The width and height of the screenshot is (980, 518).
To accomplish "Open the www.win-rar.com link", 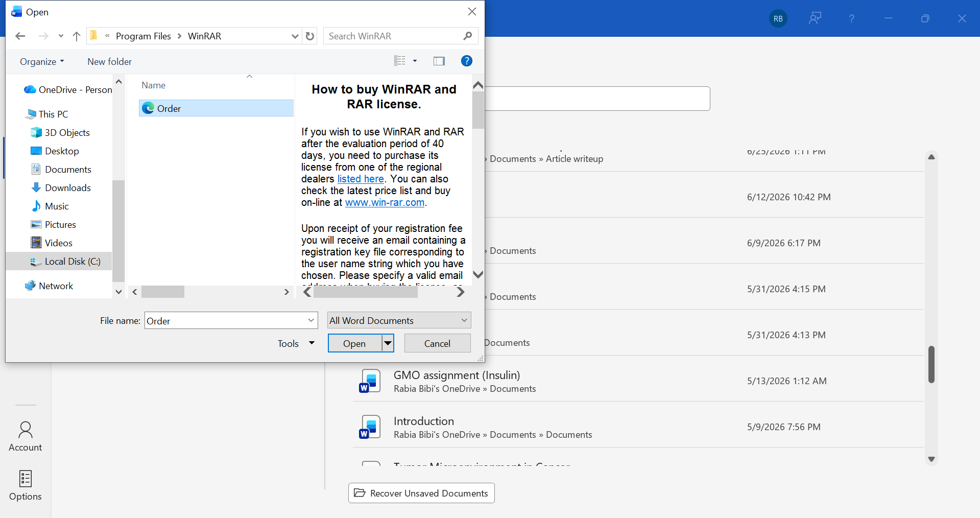I will point(385,202).
